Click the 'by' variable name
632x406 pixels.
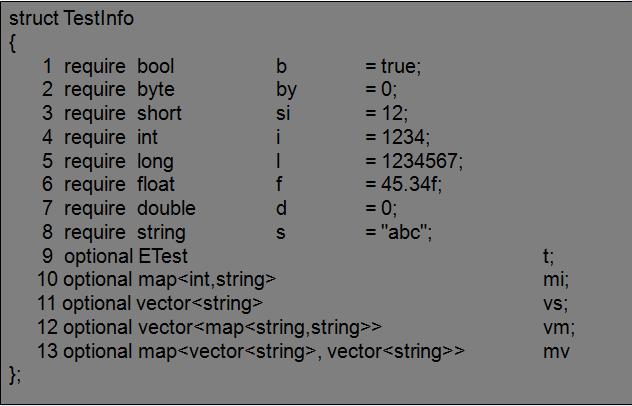(x=286, y=90)
